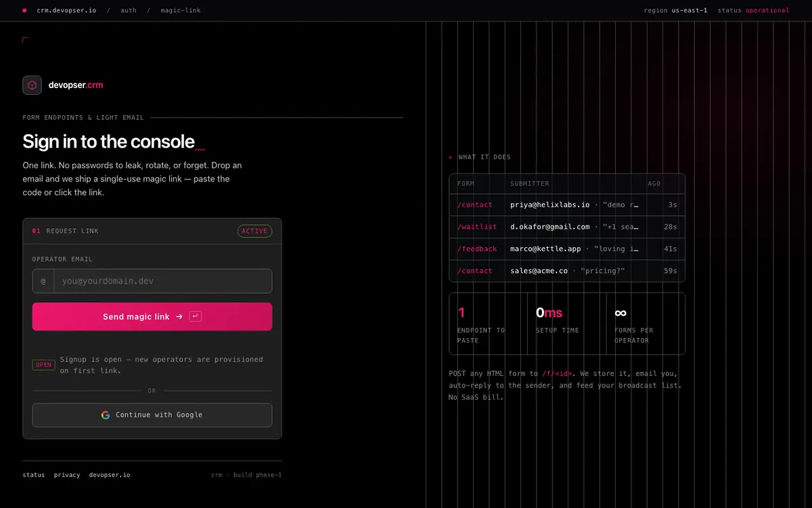Click the FORM column header
The image size is (812, 508).
[x=466, y=184]
